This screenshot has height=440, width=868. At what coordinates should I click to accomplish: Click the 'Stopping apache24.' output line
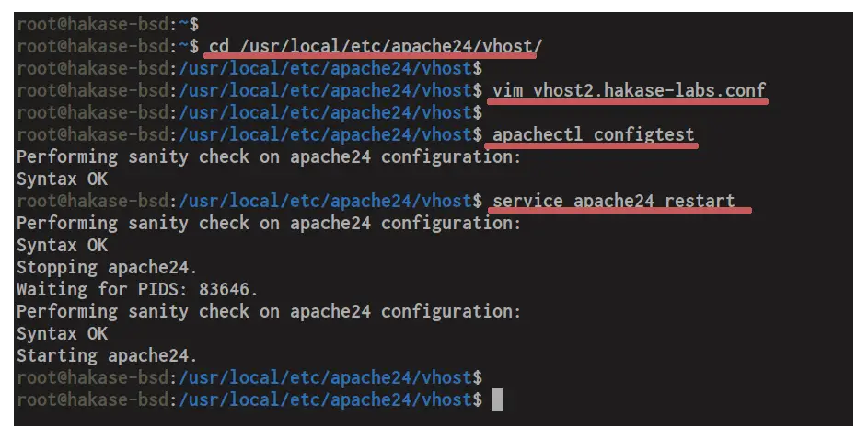107,267
